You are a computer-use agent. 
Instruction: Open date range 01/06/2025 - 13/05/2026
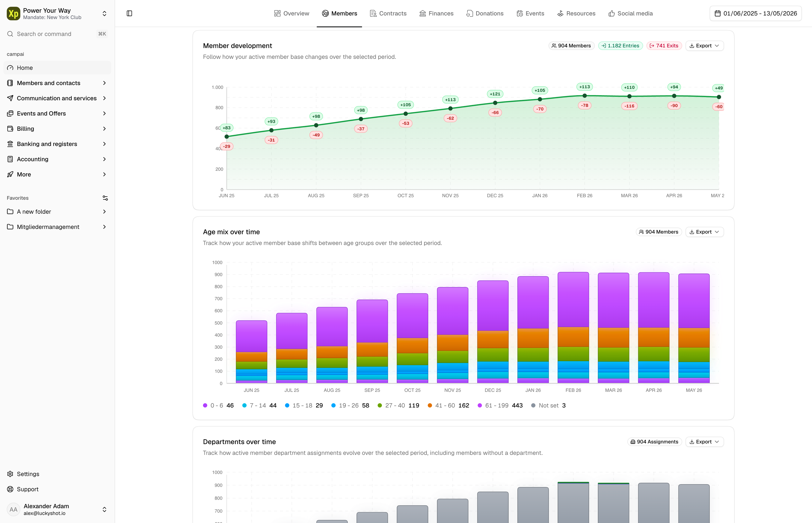[x=756, y=14]
